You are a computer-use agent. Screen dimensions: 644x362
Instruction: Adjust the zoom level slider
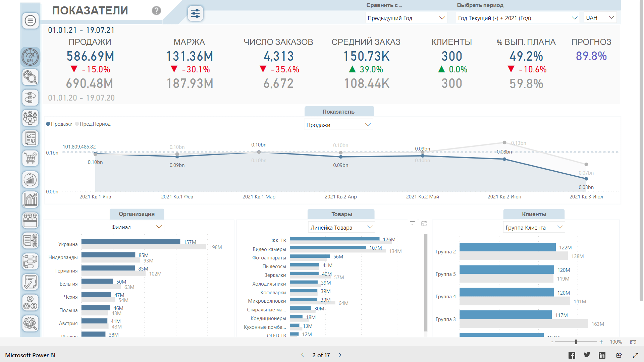coord(576,342)
